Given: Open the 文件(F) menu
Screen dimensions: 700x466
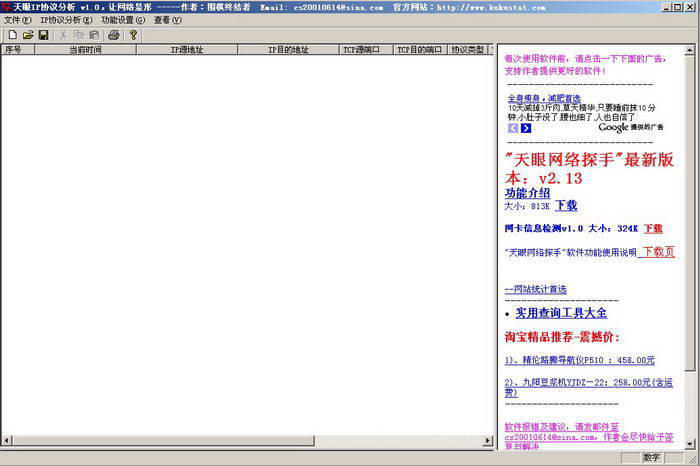Looking at the screenshot, I should pos(18,20).
